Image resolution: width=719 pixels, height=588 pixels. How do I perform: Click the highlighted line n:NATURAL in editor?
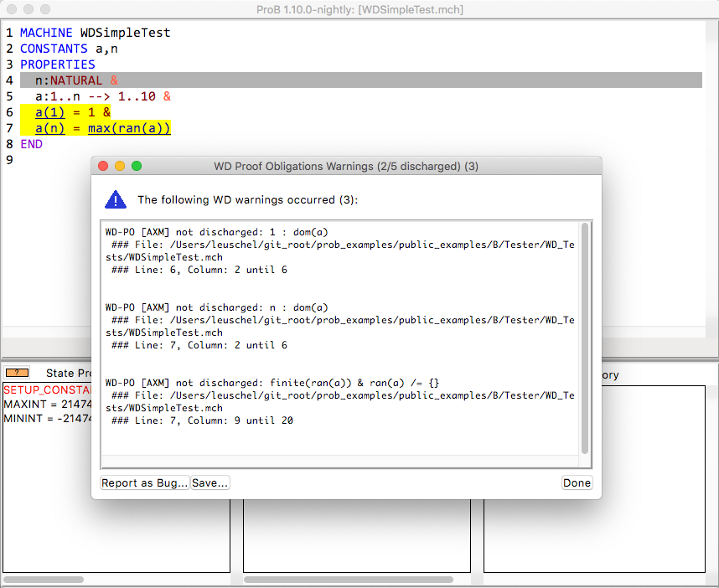75,80
